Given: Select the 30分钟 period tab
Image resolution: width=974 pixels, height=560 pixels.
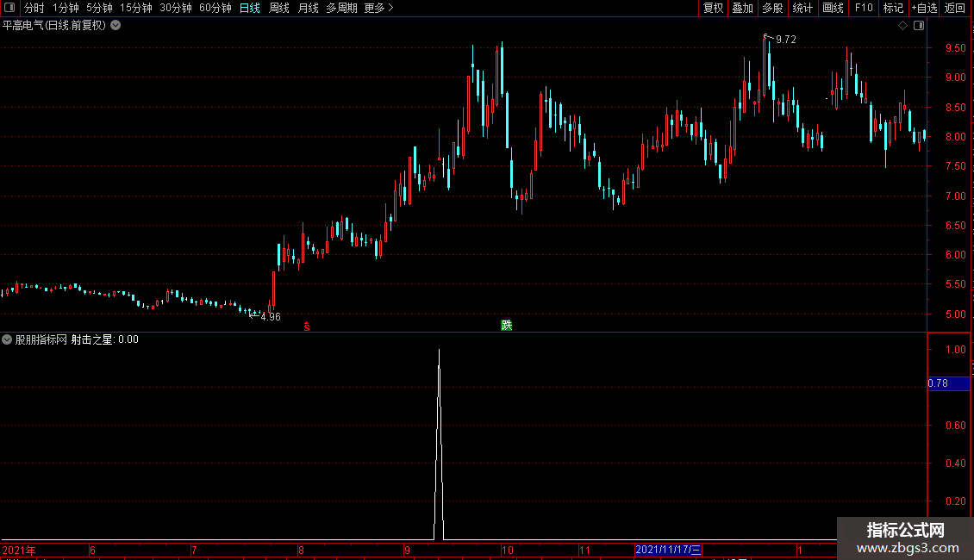Looking at the screenshot, I should 175,8.
